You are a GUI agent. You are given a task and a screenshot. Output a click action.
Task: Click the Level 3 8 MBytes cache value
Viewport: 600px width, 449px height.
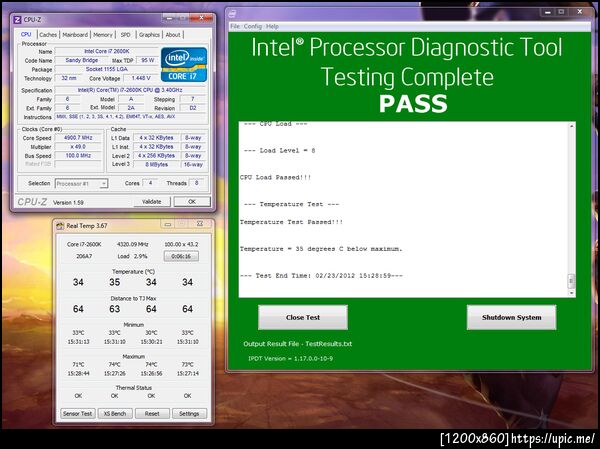coord(157,165)
